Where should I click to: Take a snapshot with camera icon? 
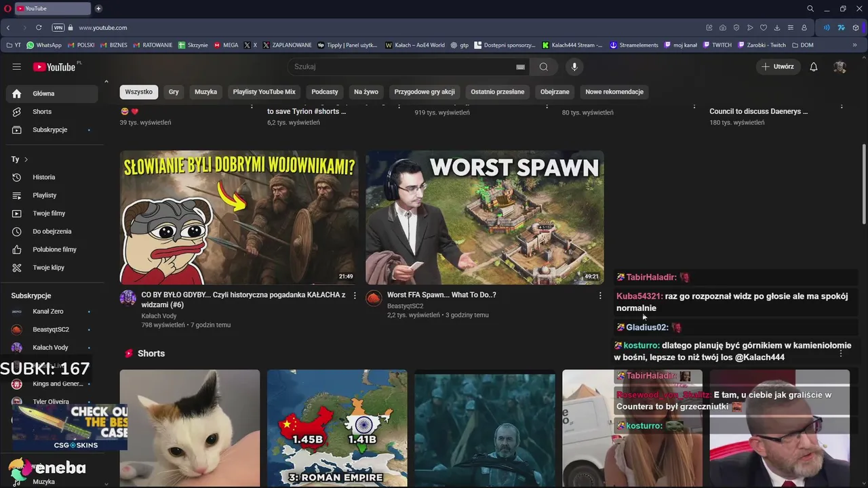tap(723, 28)
